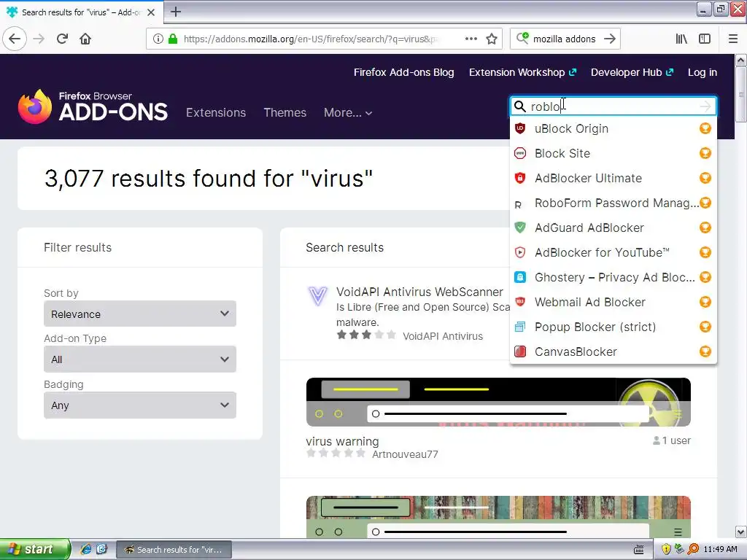Open the Extensions section

click(216, 113)
